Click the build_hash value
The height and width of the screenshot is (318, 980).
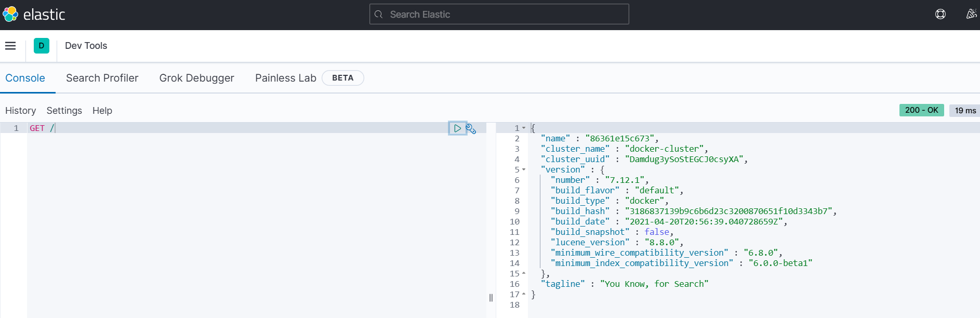click(x=729, y=211)
